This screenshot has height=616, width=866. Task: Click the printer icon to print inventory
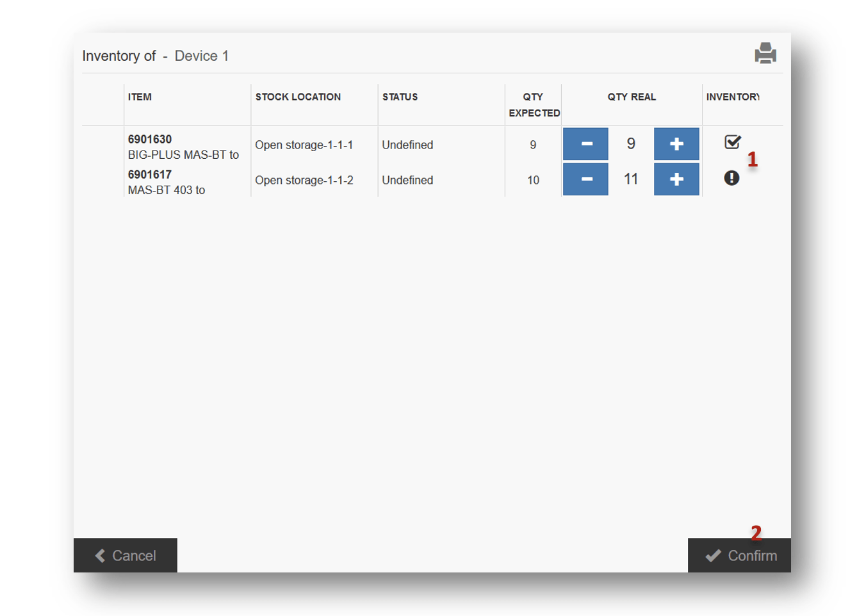click(x=765, y=54)
